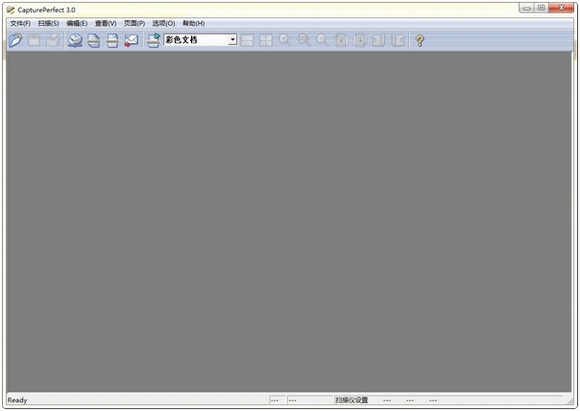Click the yellow question mark help icon
The height and width of the screenshot is (411, 580).
pyautogui.click(x=419, y=40)
